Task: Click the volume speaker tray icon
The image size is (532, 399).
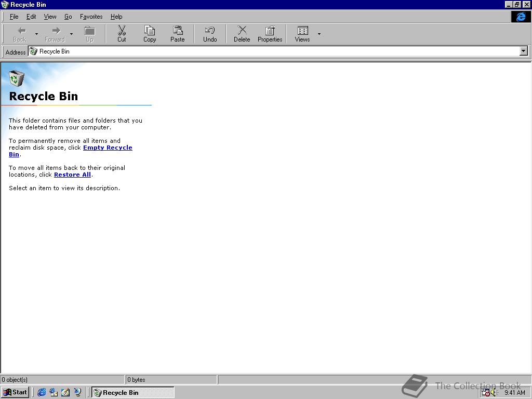Action: coord(494,393)
